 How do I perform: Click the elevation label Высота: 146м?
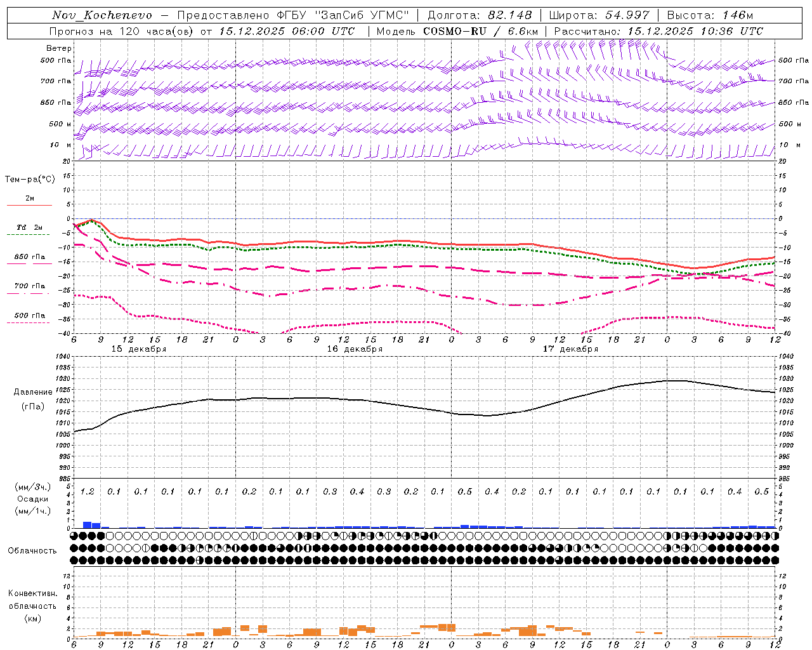(710, 15)
